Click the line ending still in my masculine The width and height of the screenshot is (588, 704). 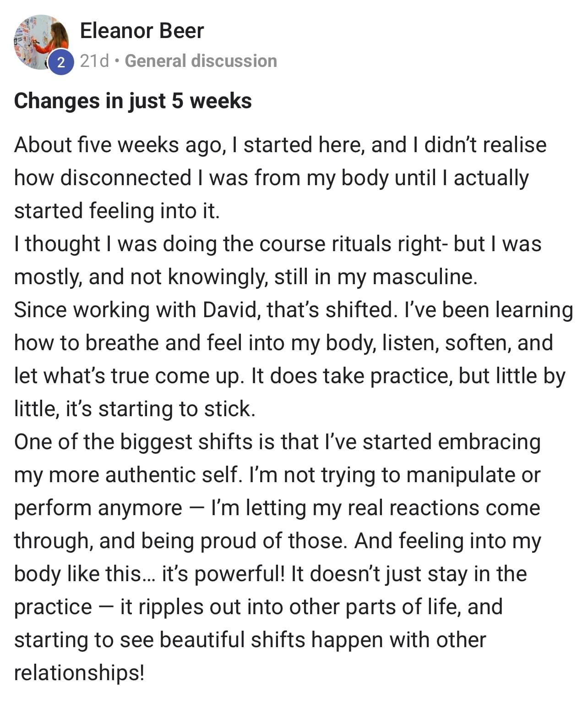click(x=246, y=277)
